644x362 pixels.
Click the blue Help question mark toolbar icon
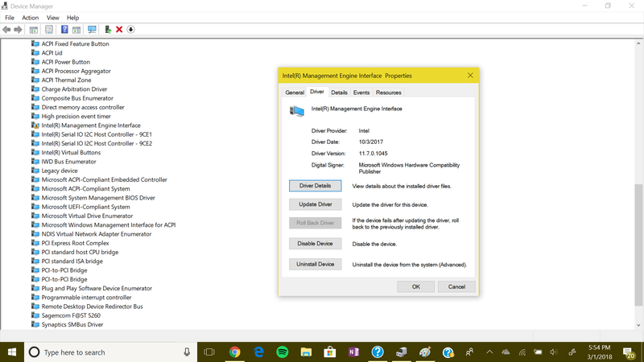pyautogui.click(x=64, y=30)
